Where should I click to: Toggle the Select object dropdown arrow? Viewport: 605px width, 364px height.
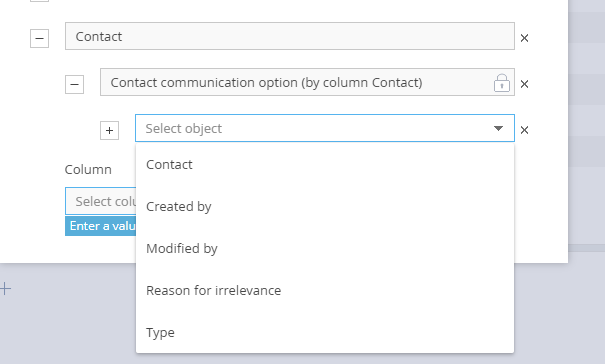point(499,128)
